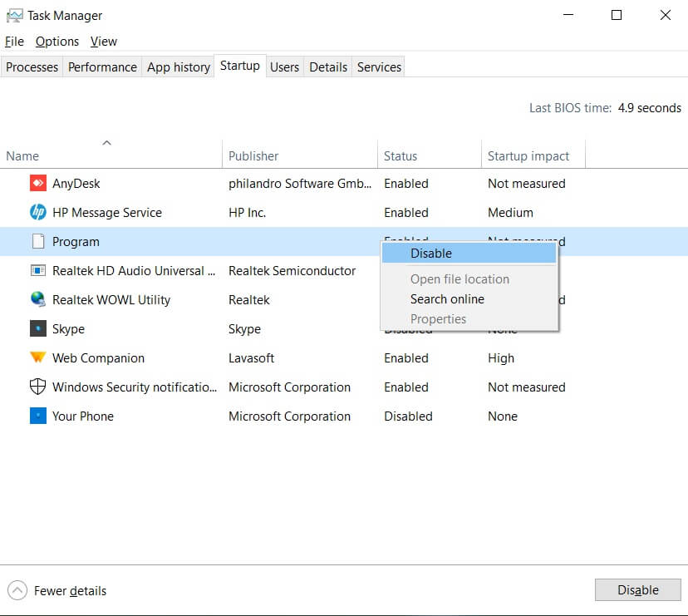
Task: Click the Realtek WOWL Utility globe icon
Action: click(38, 300)
